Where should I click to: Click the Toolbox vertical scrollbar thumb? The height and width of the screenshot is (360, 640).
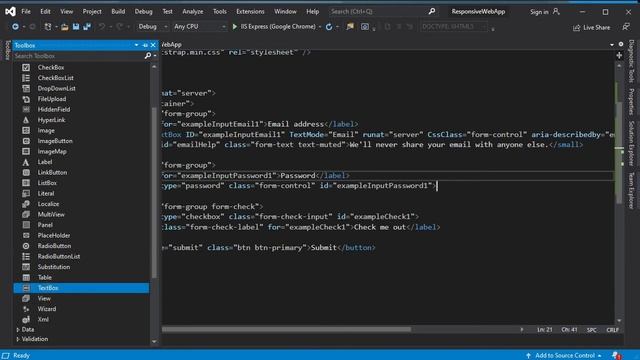pos(154,193)
